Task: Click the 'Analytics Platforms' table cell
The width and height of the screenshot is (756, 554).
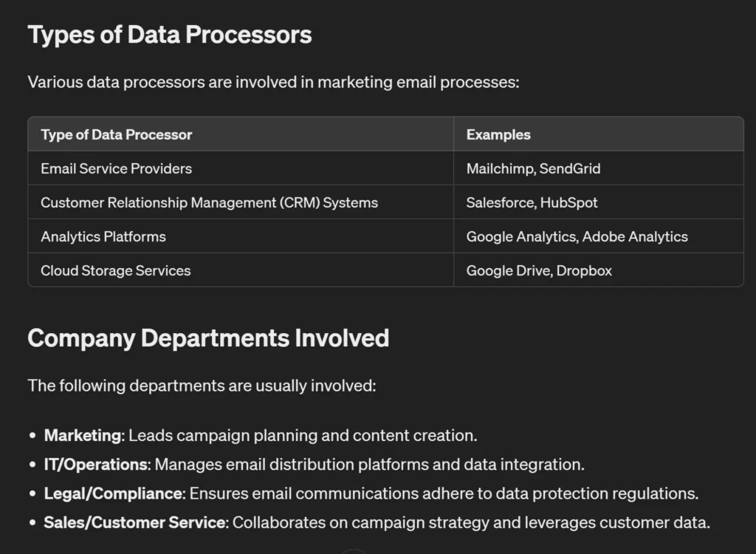Action: click(103, 236)
